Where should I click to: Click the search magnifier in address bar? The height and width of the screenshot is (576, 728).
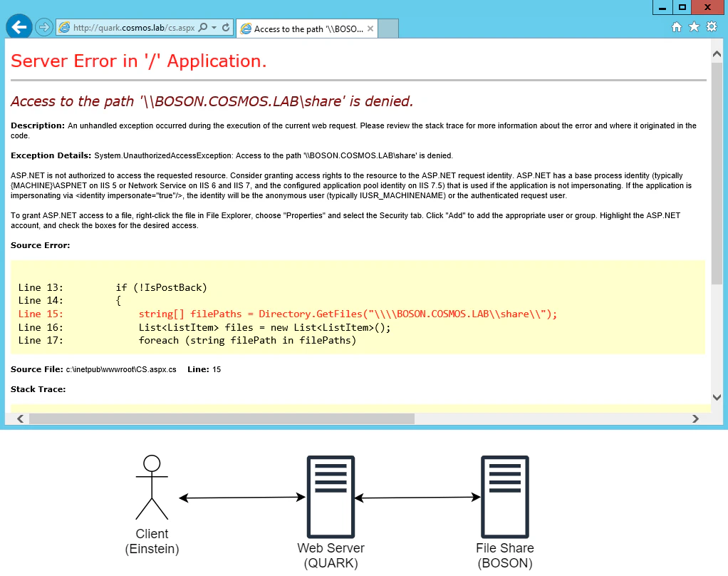[203, 27]
